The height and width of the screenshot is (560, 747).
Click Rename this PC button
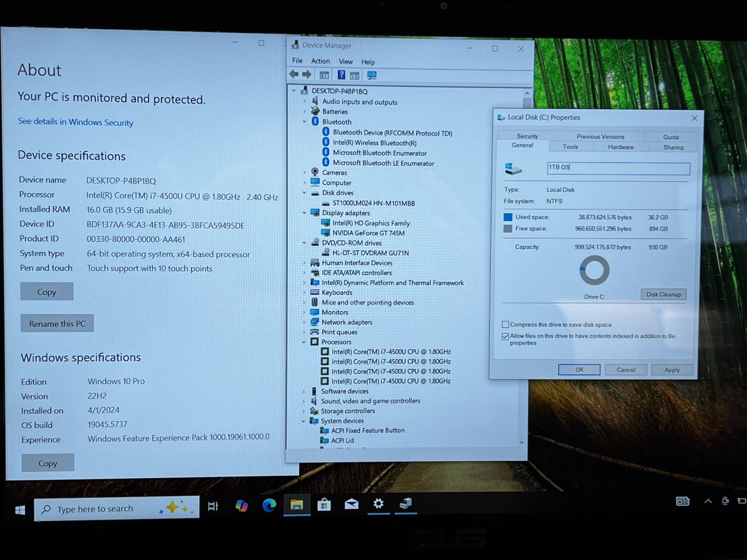[57, 323]
